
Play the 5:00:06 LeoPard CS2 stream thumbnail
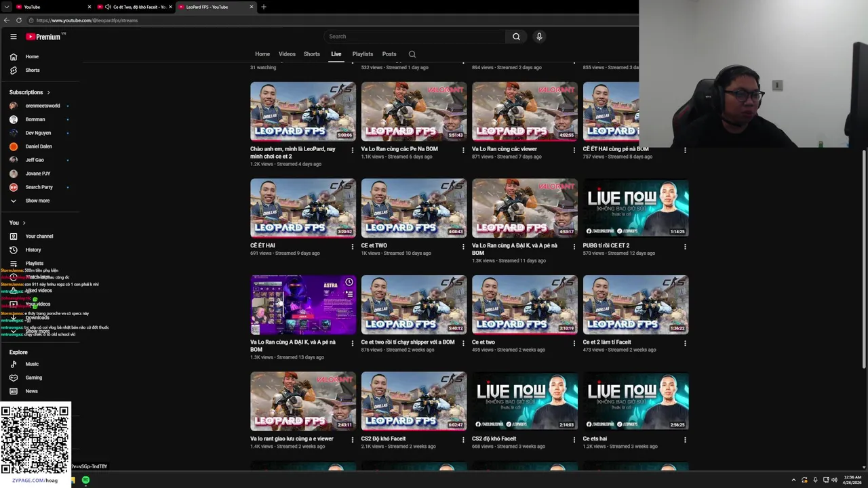click(x=303, y=111)
